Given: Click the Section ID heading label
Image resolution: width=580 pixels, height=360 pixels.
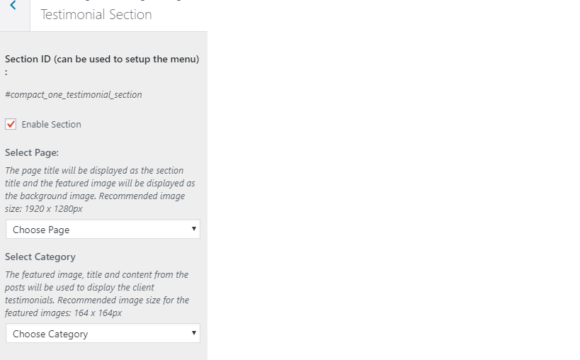Looking at the screenshot, I should [x=102, y=65].
